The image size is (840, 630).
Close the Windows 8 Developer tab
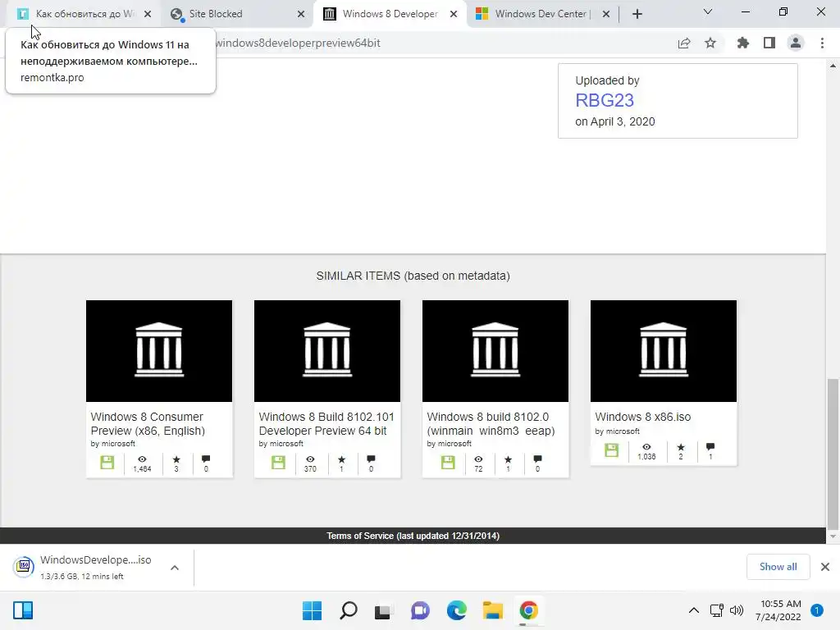click(x=454, y=14)
